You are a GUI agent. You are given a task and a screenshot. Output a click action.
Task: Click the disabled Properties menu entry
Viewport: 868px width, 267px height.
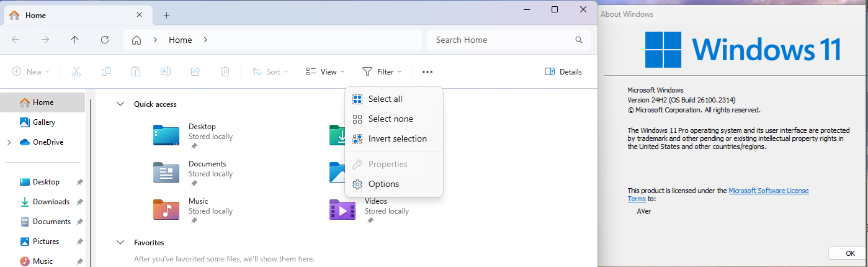coord(394,164)
